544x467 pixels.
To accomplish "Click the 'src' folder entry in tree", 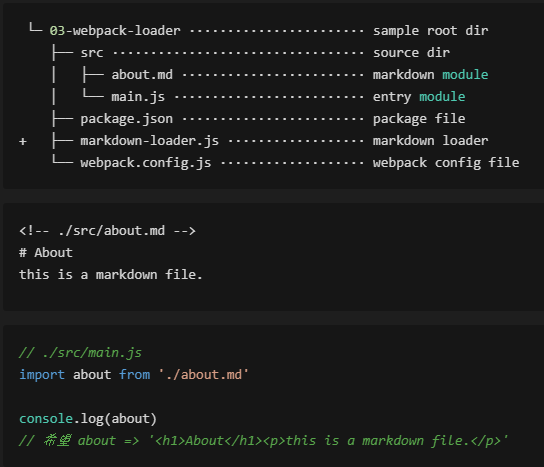I will click(x=92, y=53).
